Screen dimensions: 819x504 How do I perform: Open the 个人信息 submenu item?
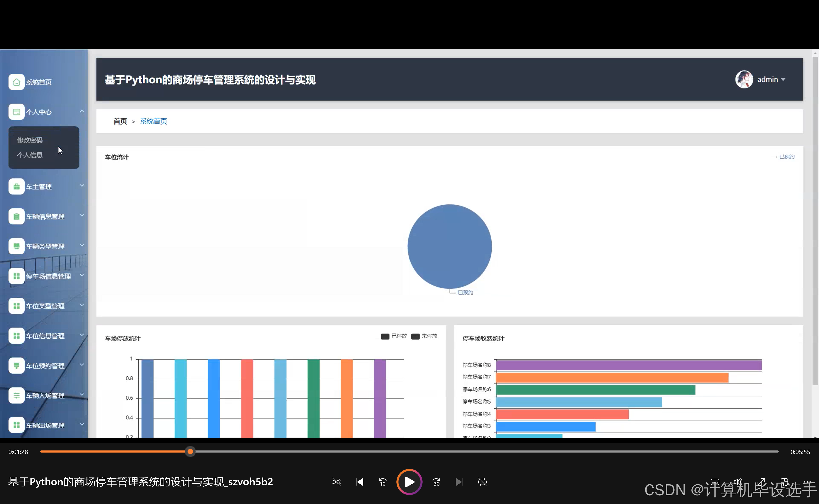[x=30, y=155]
